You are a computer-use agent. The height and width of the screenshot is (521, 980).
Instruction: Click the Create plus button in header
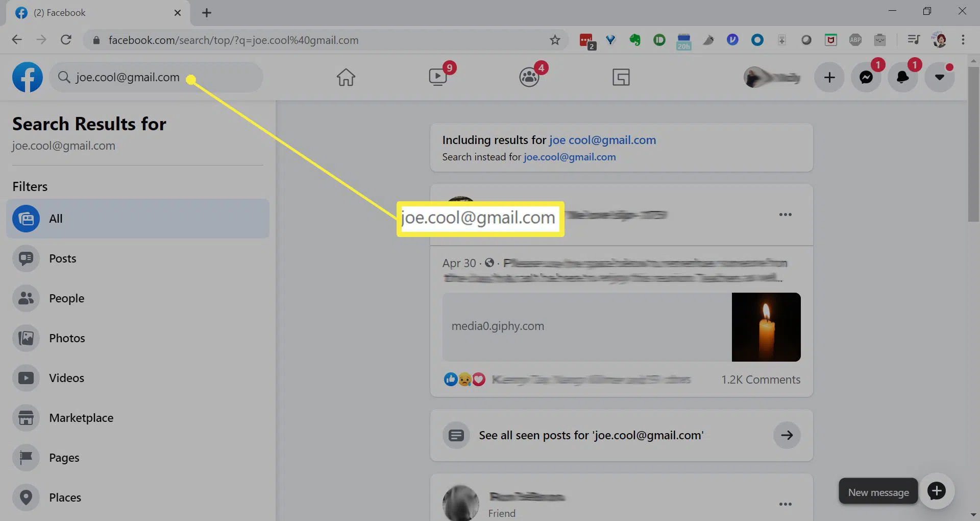(x=829, y=77)
